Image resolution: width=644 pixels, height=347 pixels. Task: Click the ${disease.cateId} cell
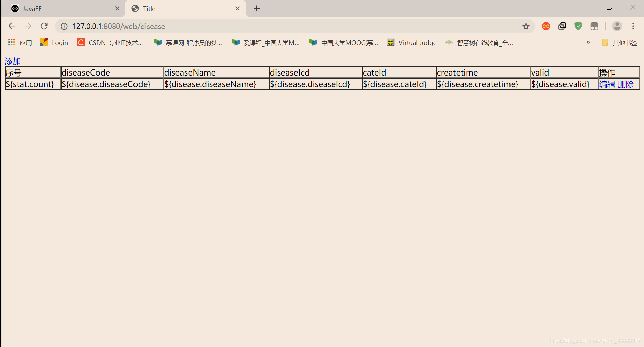click(399, 84)
